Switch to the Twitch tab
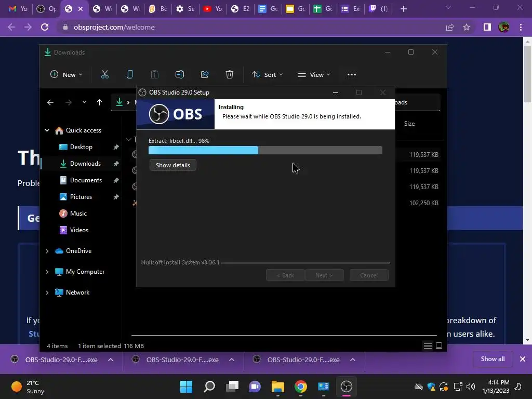Image resolution: width=532 pixels, height=399 pixels. pos(378,9)
